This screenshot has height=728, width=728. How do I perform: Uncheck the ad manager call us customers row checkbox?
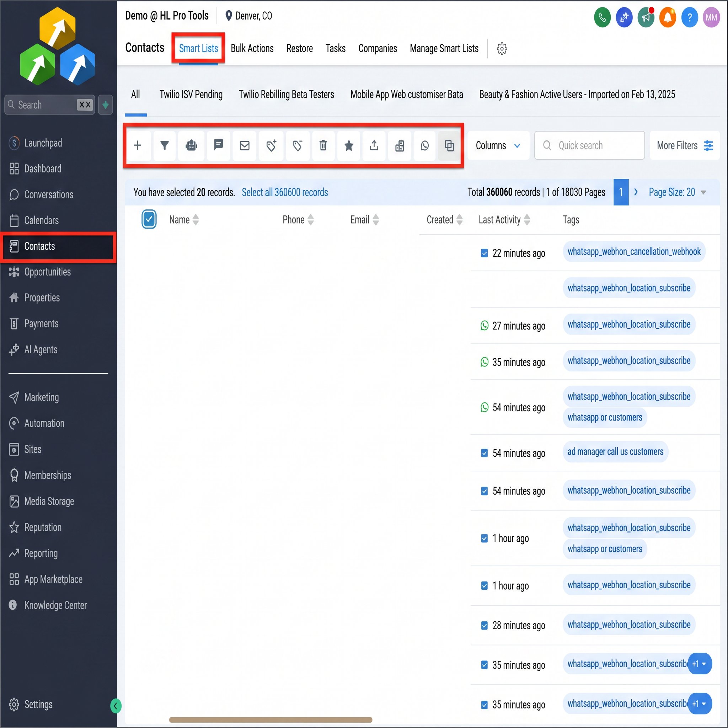point(485,453)
